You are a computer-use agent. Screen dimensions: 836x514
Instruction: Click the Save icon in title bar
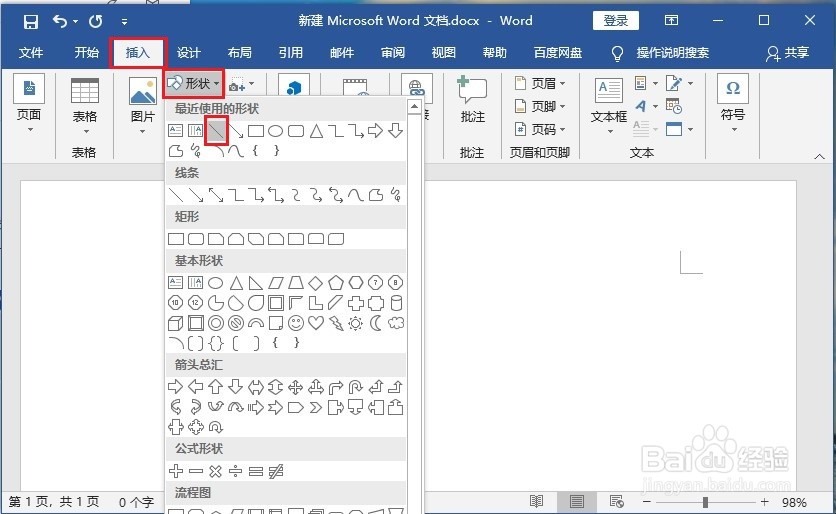click(31, 21)
